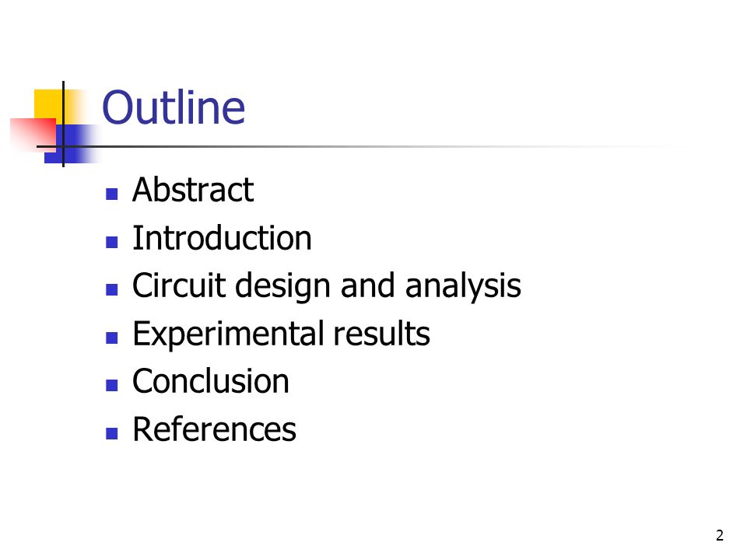Click Circuit design and analysis line
This screenshot has height=560, width=747.
pos(326,285)
